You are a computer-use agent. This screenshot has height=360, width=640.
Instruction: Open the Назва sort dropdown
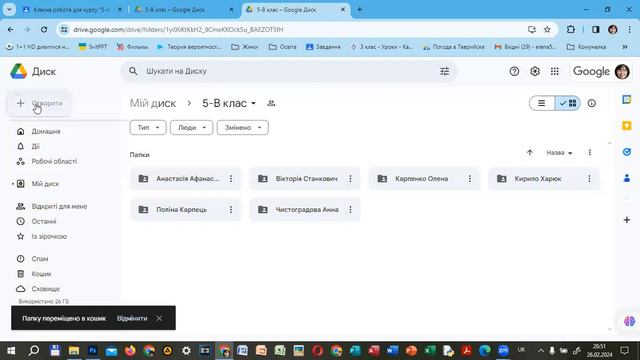[x=559, y=153]
